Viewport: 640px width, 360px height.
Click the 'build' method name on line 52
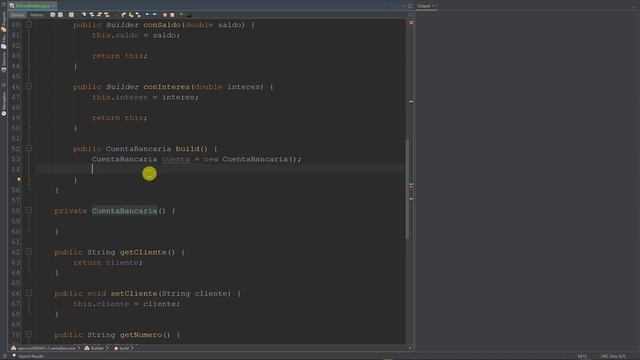coord(187,149)
